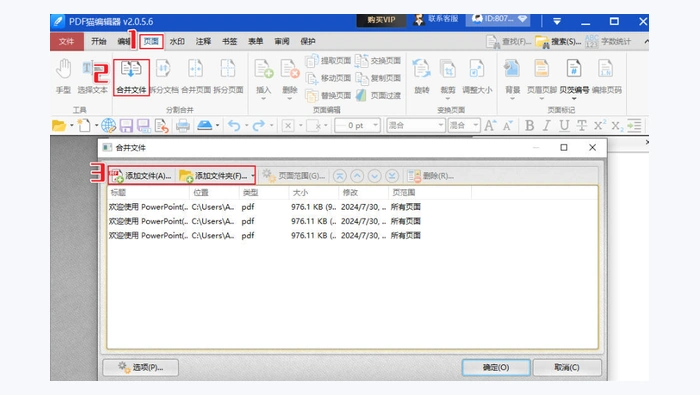Click the Buy VIP (购买VIP) button
The image size is (700, 395).
(x=381, y=20)
